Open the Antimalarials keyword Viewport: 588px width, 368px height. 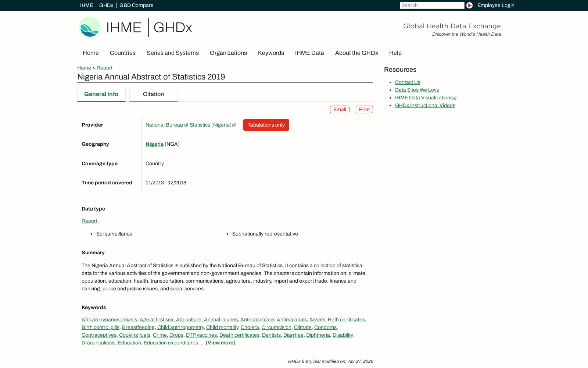[292, 319]
